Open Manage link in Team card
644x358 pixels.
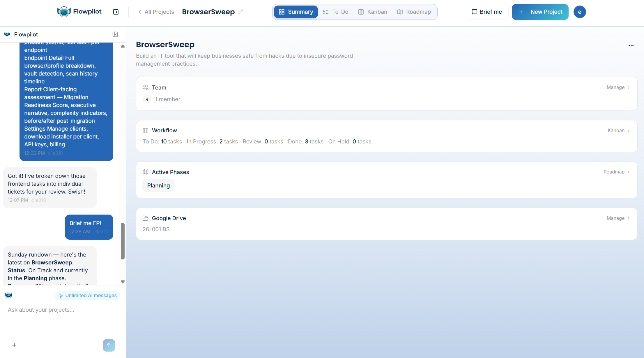coord(618,87)
